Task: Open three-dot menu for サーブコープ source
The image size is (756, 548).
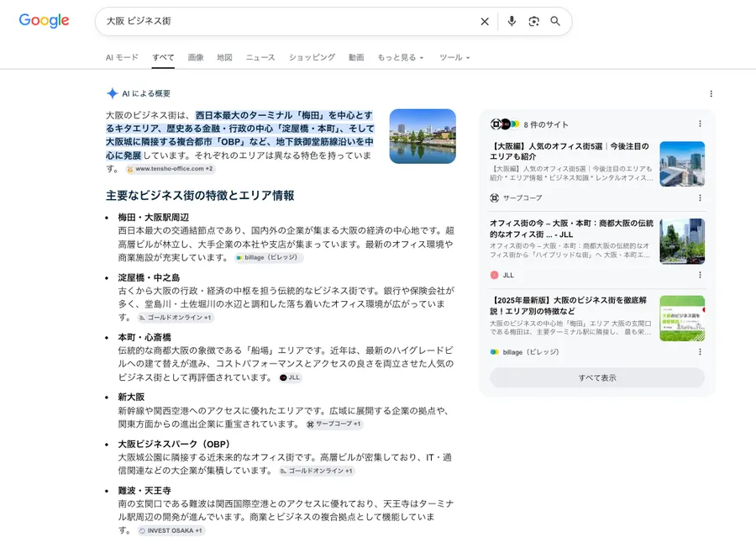Action: coord(700,198)
